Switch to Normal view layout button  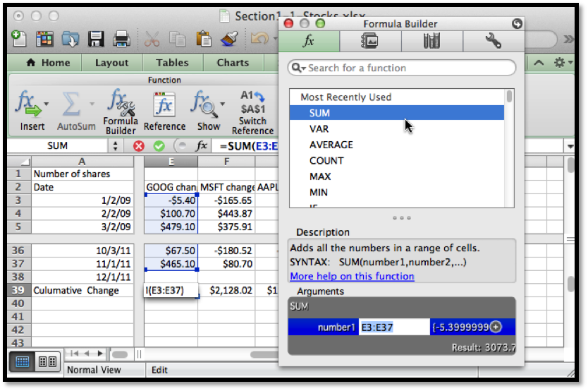click(22, 361)
